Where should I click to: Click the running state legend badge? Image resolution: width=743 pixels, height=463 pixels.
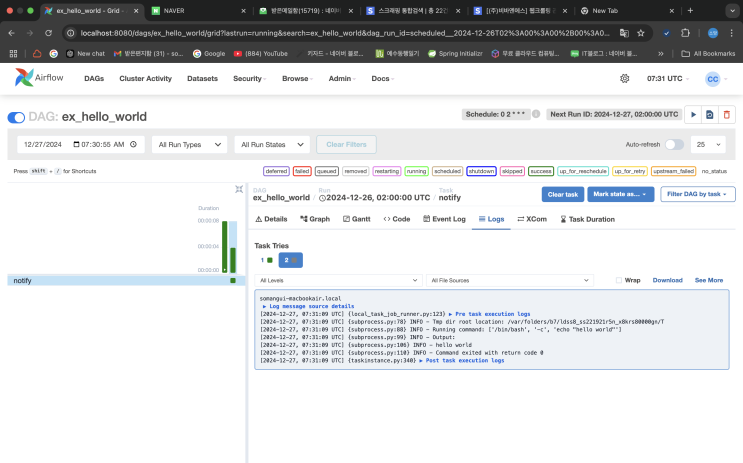point(416,171)
